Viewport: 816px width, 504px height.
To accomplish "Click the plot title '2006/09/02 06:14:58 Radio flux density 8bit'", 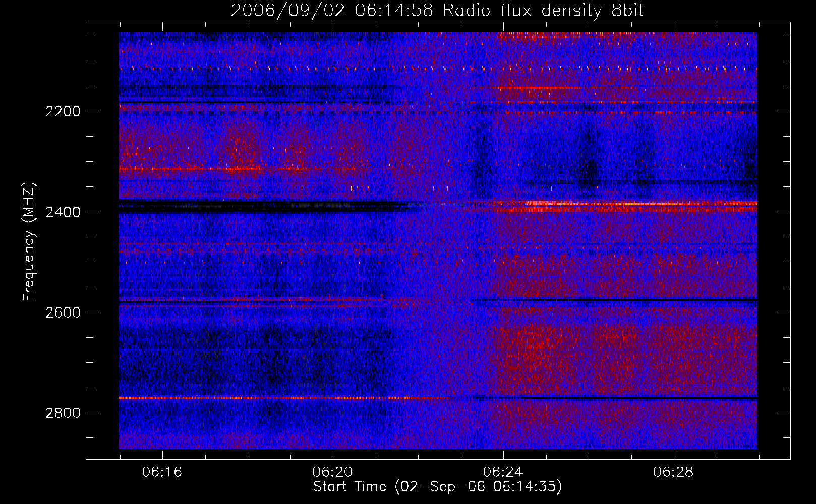I will point(437,11).
